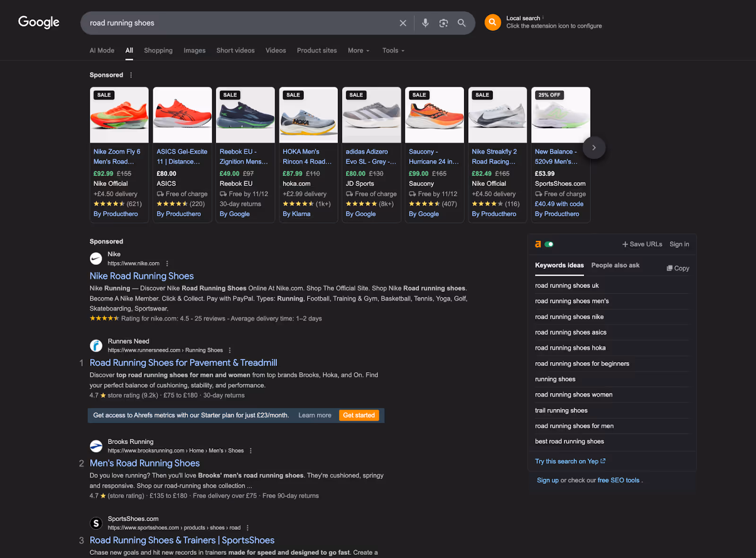The width and height of the screenshot is (756, 558).
Task: Select keyword 'road running shoes nike'
Action: [569, 317]
